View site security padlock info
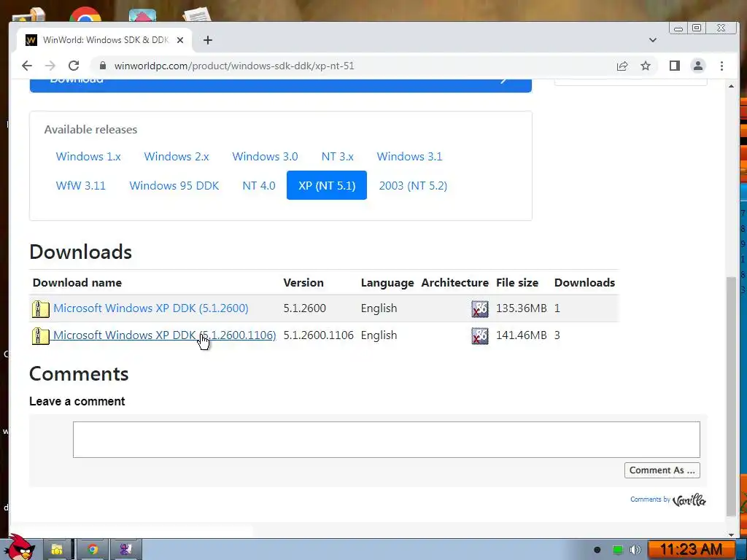This screenshot has height=560, width=747. [x=102, y=66]
